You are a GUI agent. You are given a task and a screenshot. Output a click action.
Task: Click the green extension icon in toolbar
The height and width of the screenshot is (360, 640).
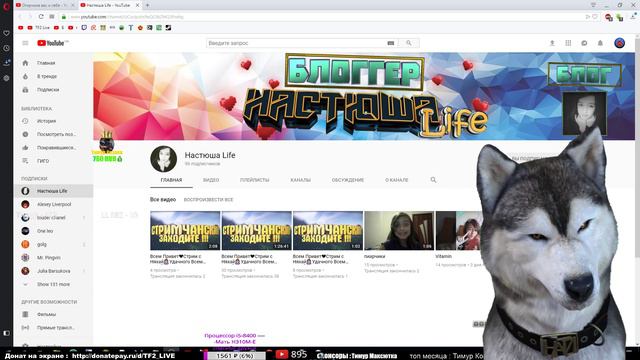[620, 17]
